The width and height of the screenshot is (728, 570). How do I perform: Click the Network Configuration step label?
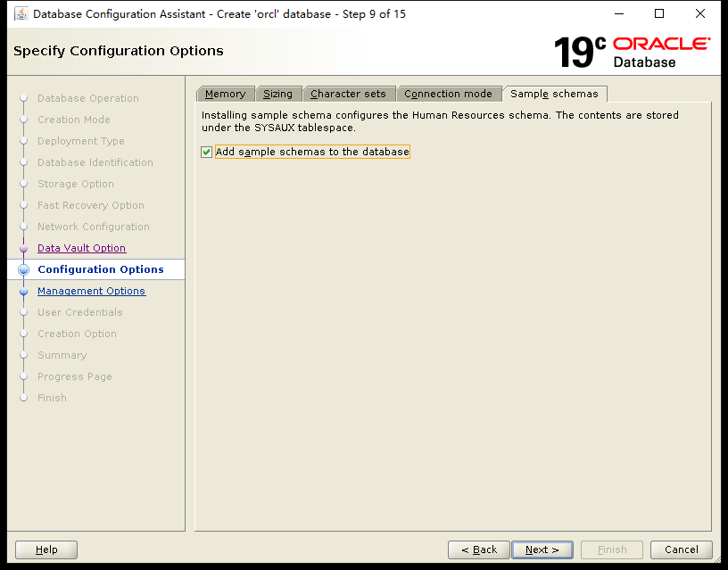(x=94, y=227)
